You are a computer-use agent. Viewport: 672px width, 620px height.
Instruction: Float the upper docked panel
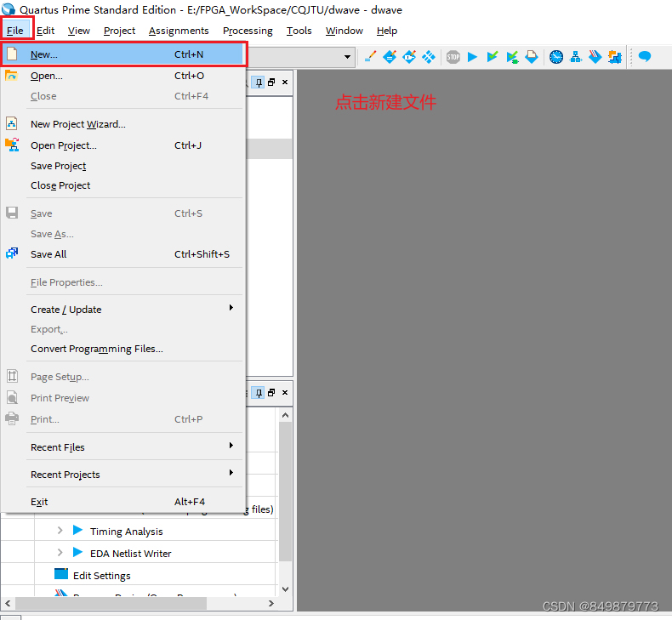(271, 82)
